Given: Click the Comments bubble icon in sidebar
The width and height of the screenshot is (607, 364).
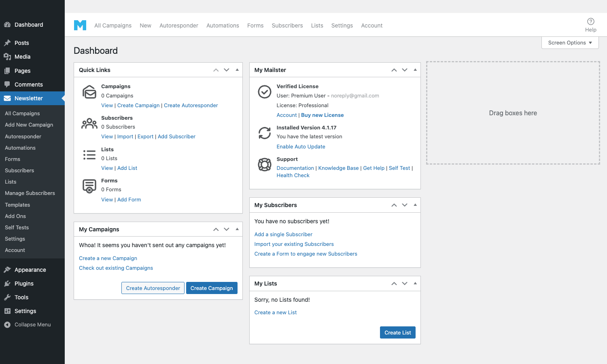Looking at the screenshot, I should click(7, 85).
